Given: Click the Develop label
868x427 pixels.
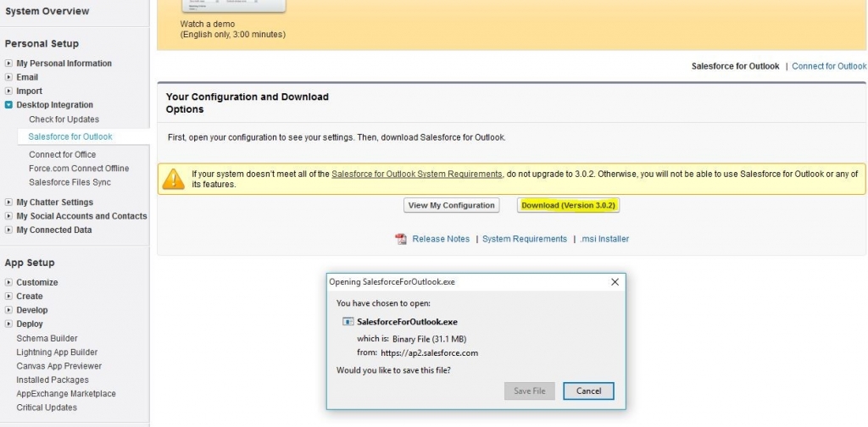Looking at the screenshot, I should coord(32,310).
